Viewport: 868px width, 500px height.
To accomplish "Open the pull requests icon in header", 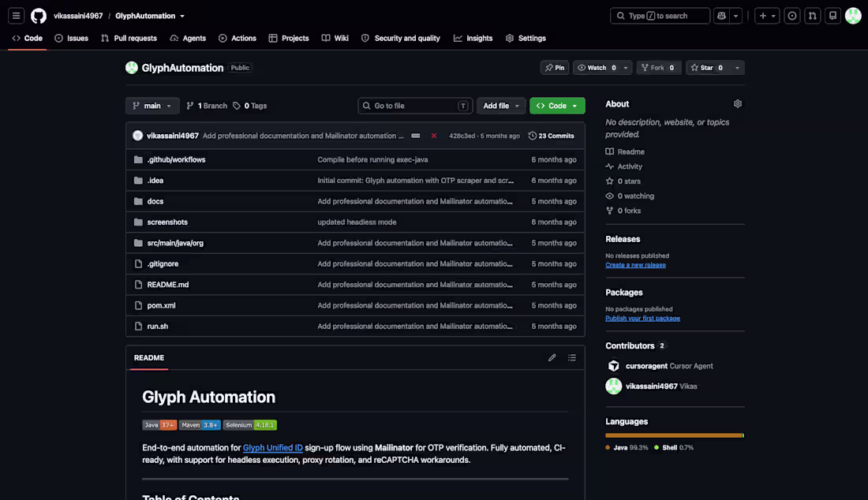I will tap(812, 16).
